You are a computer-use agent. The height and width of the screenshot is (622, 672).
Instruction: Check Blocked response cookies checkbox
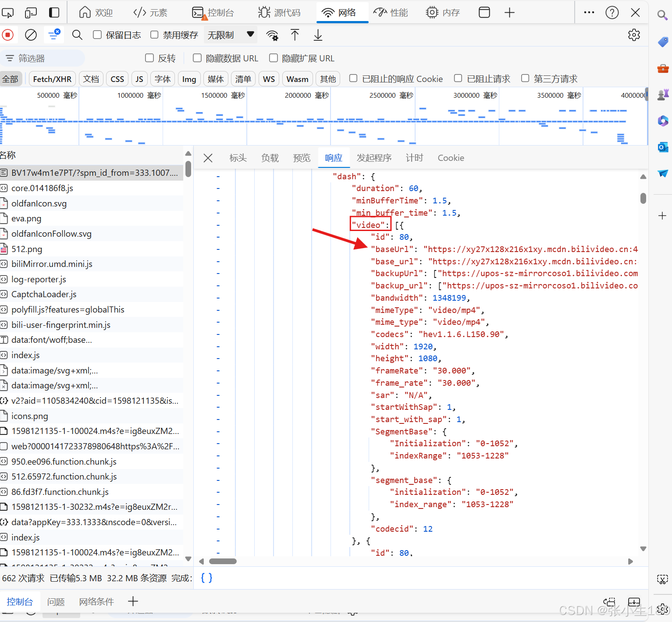(353, 78)
